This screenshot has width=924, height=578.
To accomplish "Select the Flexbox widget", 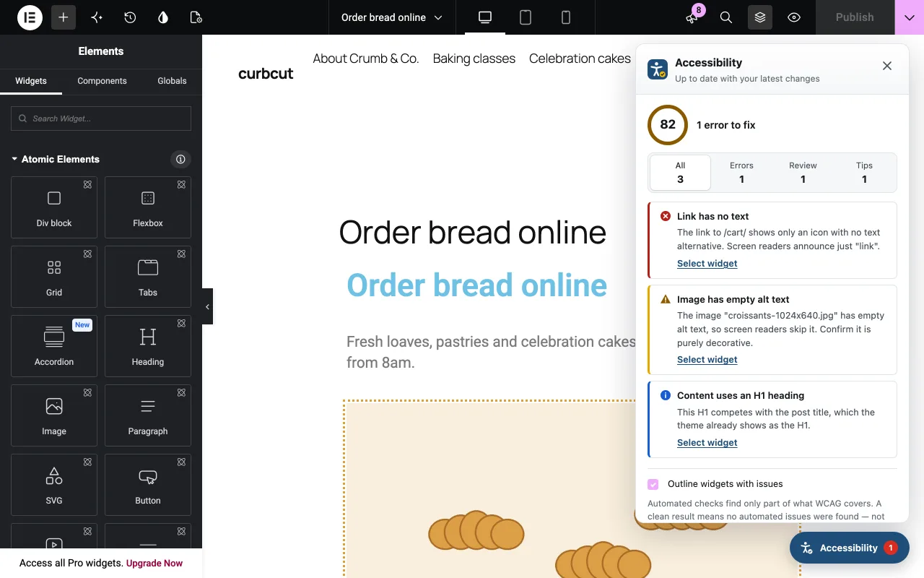I will pyautogui.click(x=148, y=207).
